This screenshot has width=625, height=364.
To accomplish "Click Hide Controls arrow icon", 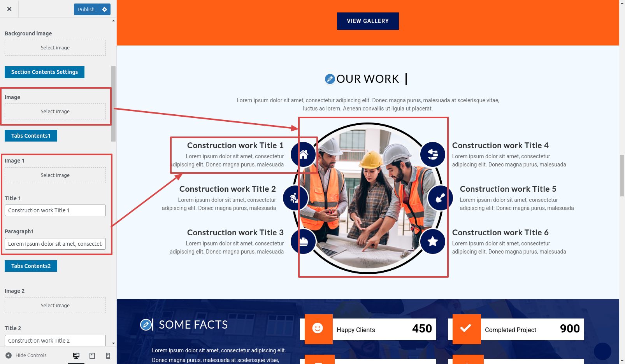I will (9, 355).
